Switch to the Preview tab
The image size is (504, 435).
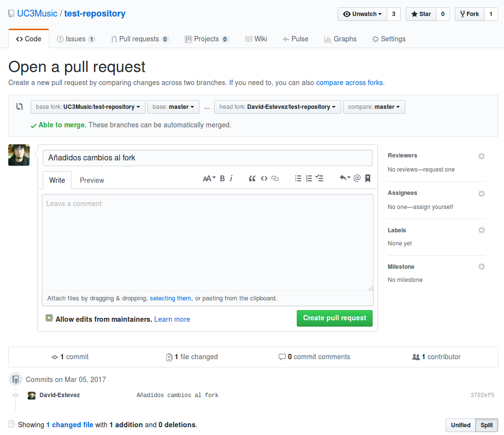[92, 180]
